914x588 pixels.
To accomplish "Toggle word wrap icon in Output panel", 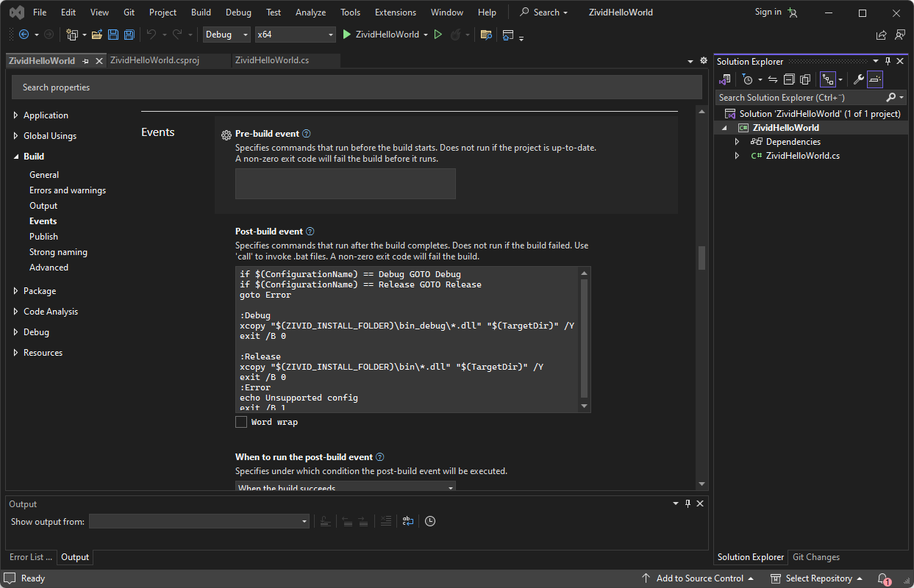I will pyautogui.click(x=407, y=521).
